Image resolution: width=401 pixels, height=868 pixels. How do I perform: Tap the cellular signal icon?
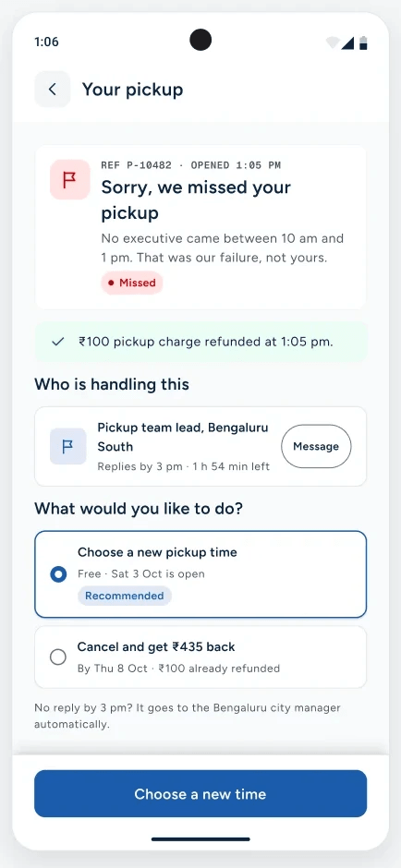click(x=347, y=42)
